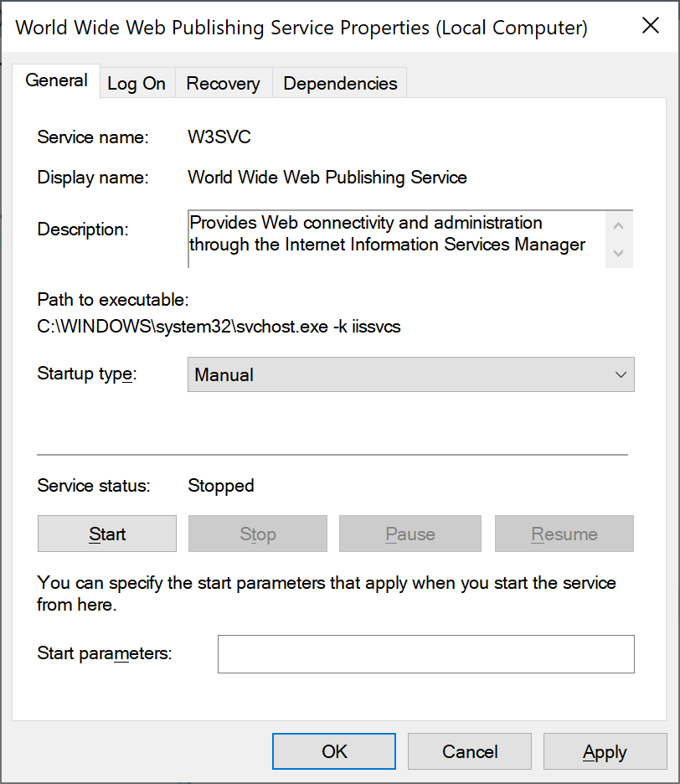680x784 pixels.
Task: Click the start parameters hint text
Action: pos(327,594)
